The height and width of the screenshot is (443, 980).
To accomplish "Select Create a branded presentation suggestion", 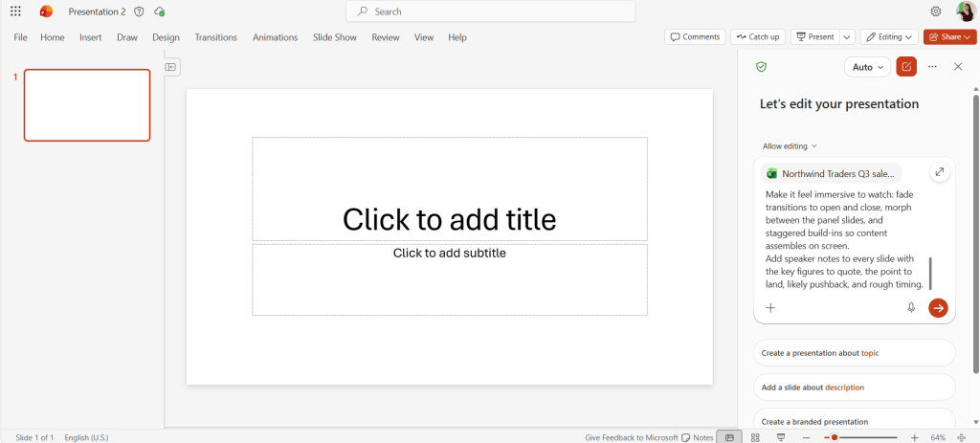I will [x=855, y=420].
